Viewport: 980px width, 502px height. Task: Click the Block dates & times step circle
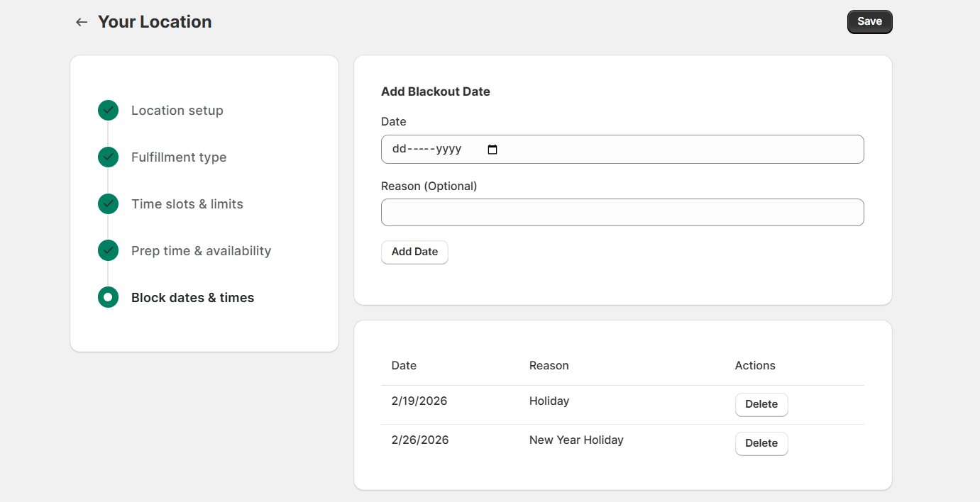108,298
